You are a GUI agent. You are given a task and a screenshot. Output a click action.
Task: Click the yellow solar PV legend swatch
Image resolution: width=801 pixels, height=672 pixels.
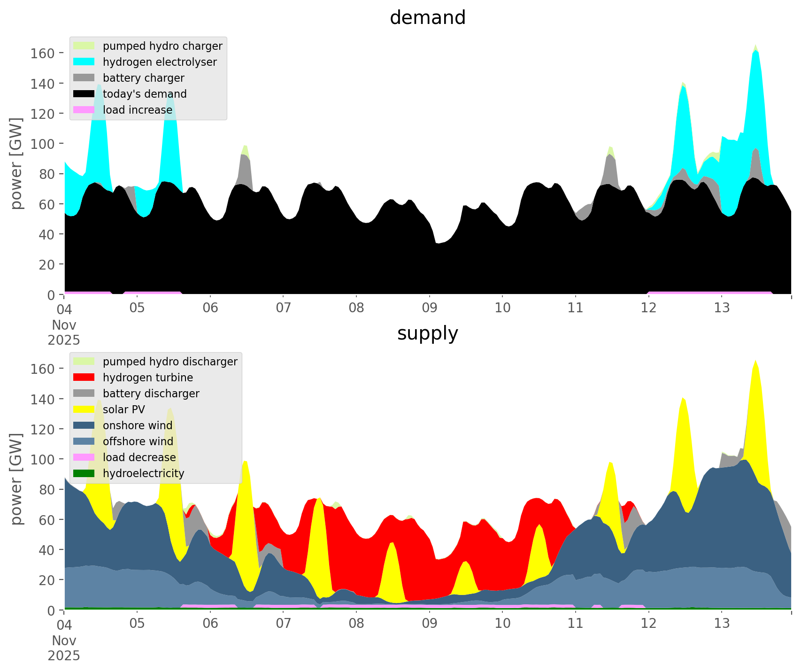[84, 409]
